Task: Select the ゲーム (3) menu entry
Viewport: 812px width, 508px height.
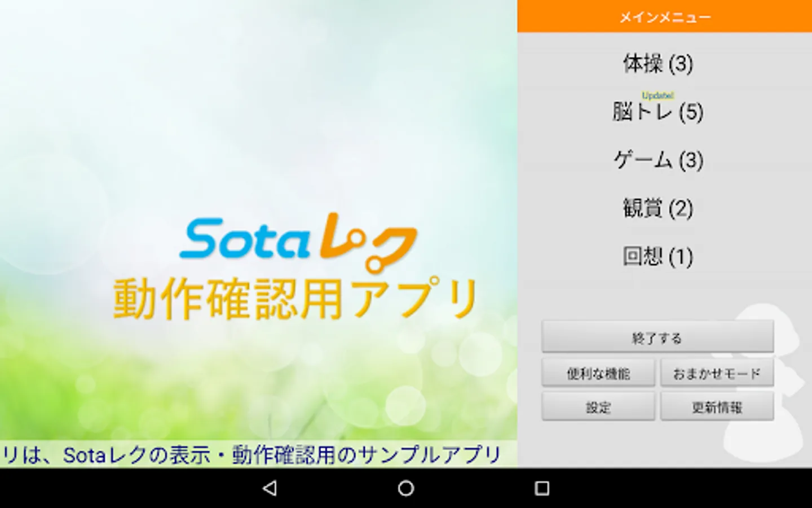Action: [x=658, y=160]
